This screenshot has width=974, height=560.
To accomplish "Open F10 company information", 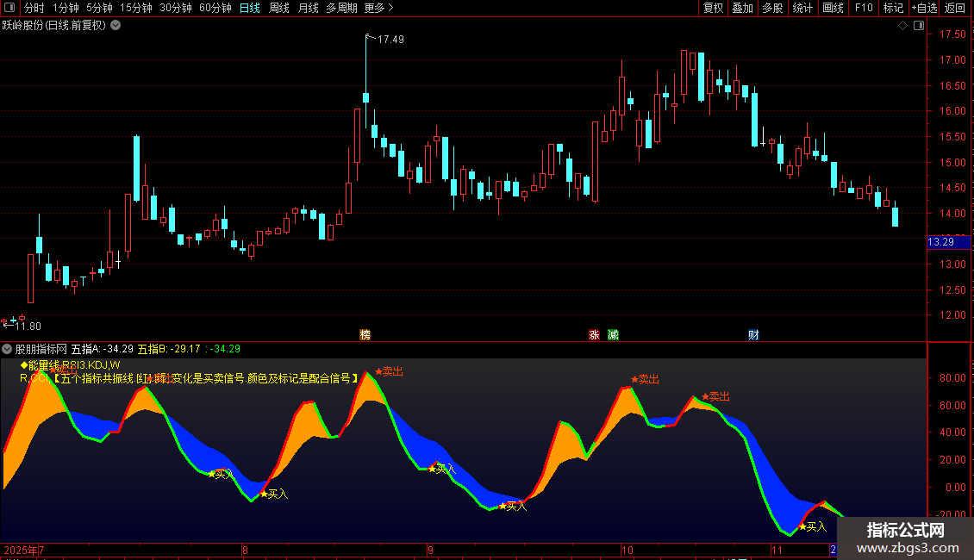I will click(x=864, y=8).
